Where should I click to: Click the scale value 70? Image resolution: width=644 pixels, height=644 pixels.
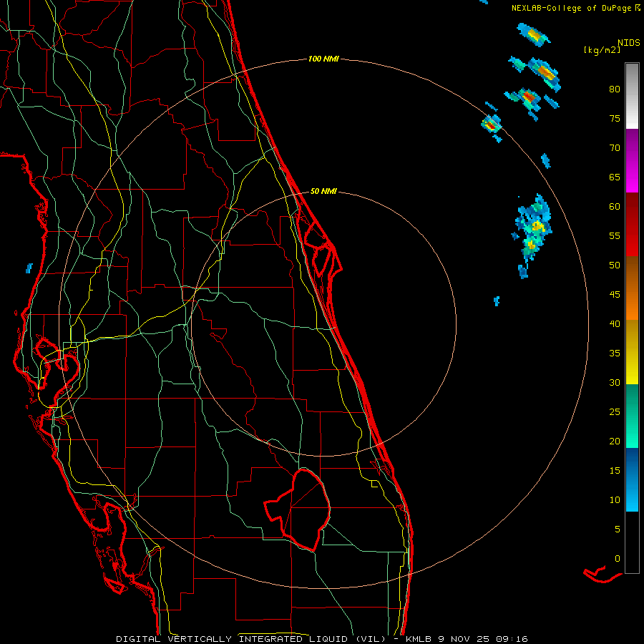pos(615,148)
